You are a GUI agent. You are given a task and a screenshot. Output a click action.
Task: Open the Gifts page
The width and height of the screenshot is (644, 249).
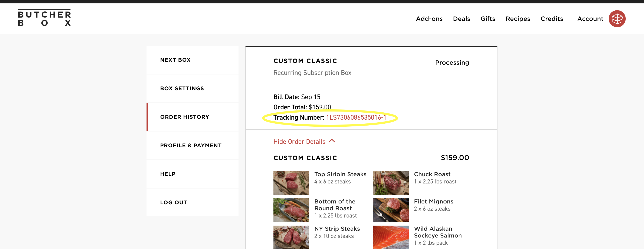pyautogui.click(x=487, y=19)
